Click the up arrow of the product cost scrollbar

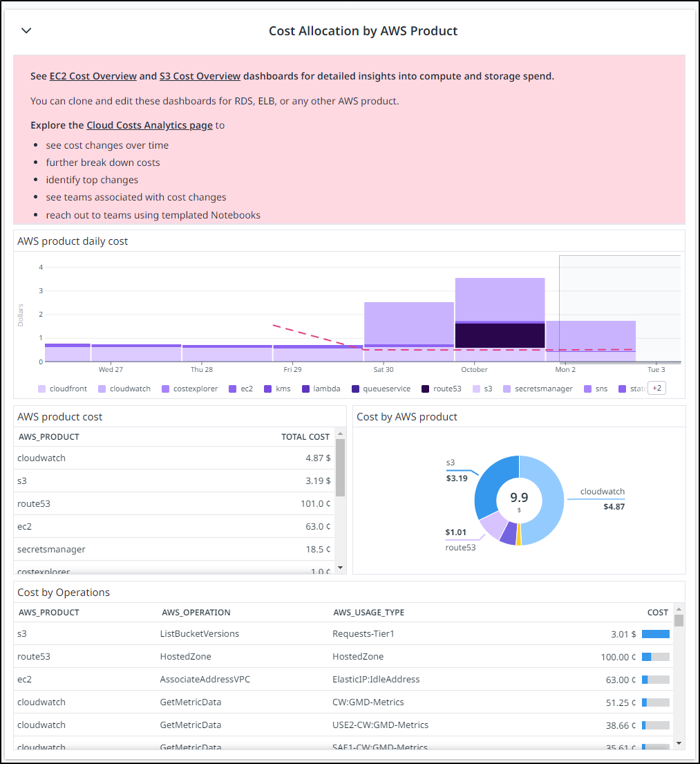coord(341,434)
